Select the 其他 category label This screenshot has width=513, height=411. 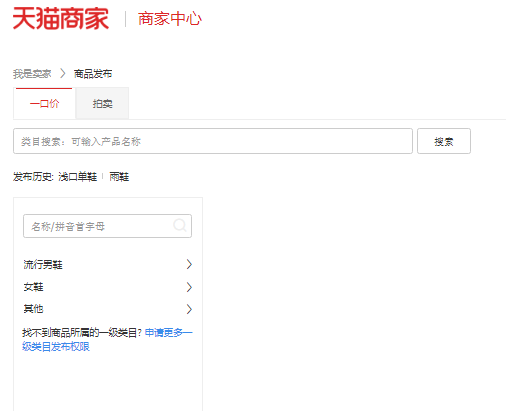pyautogui.click(x=33, y=309)
